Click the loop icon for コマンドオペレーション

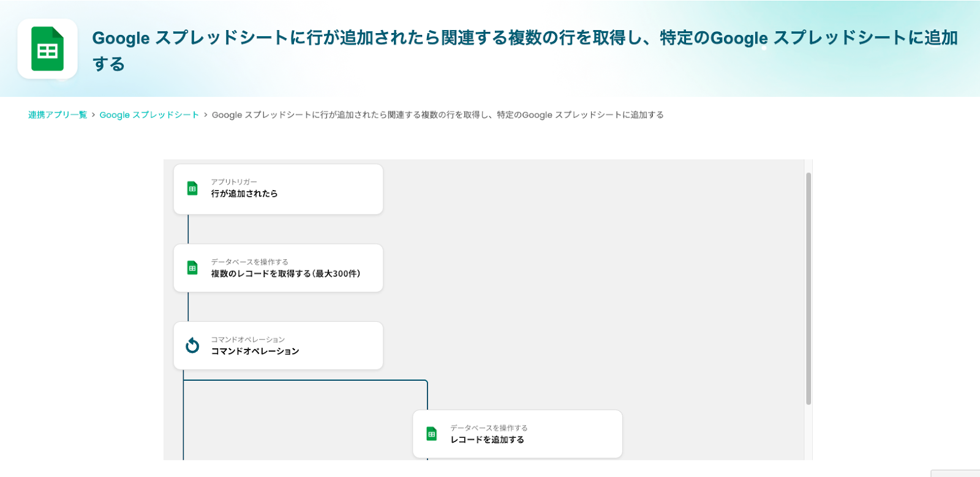point(192,346)
